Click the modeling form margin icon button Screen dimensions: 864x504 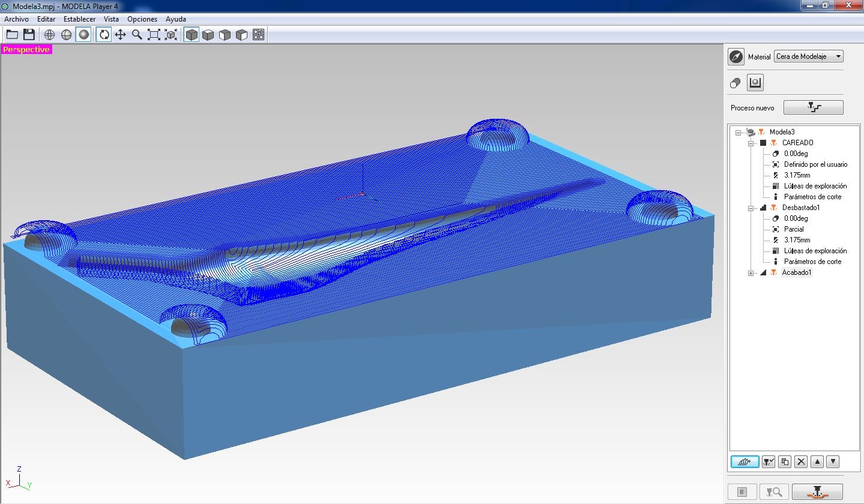755,83
